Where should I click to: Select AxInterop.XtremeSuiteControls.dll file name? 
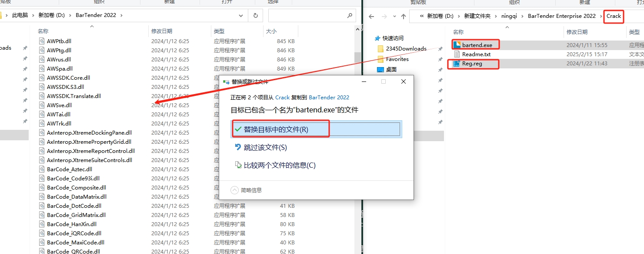(89, 160)
